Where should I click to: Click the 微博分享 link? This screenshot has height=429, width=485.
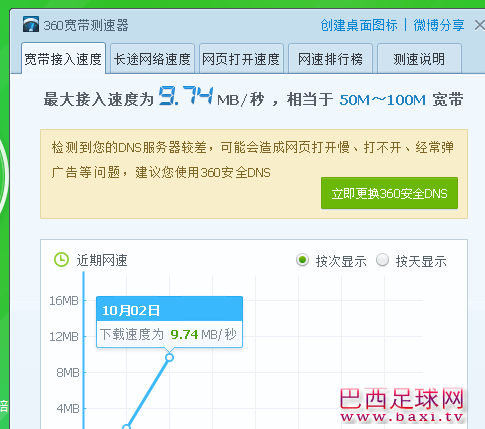(x=439, y=25)
